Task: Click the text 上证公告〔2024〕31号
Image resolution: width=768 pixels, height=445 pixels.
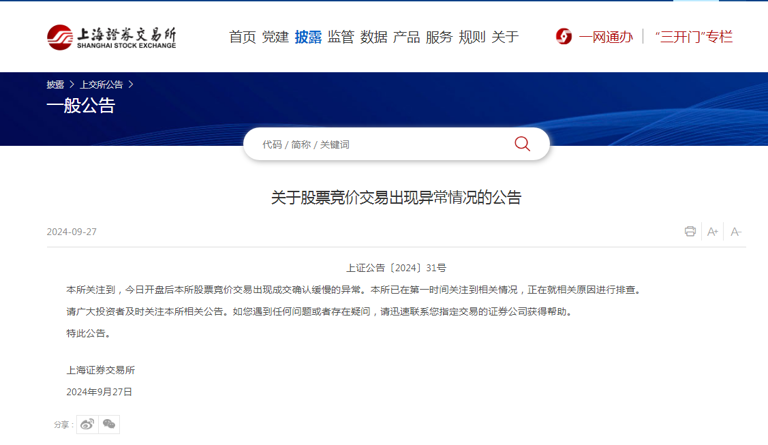Action: tap(396, 268)
